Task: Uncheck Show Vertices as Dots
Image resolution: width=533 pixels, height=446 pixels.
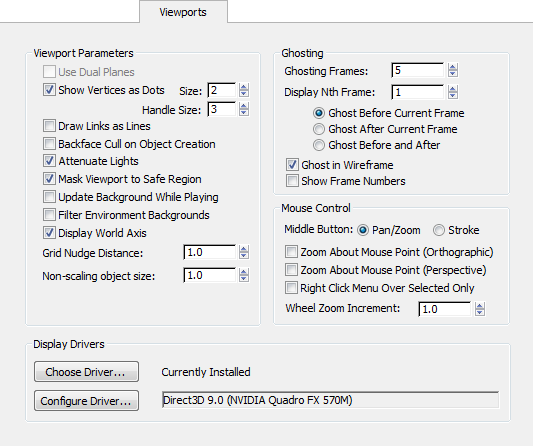Action: [x=49, y=90]
